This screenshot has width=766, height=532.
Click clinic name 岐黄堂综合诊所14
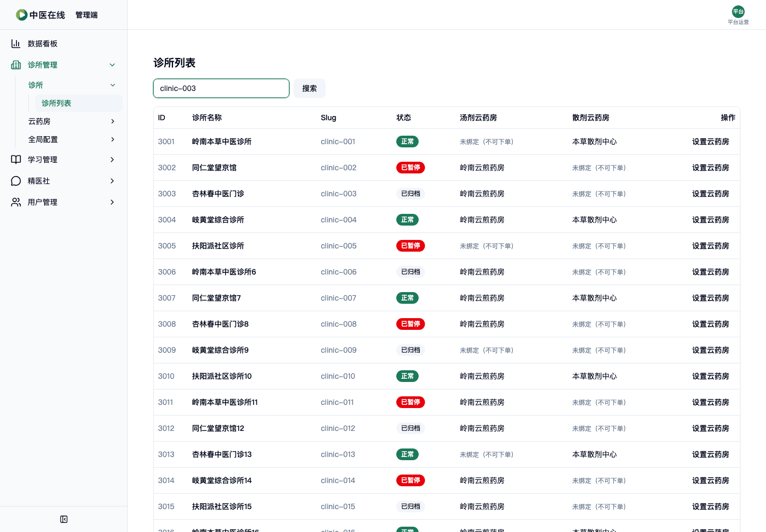click(x=222, y=480)
